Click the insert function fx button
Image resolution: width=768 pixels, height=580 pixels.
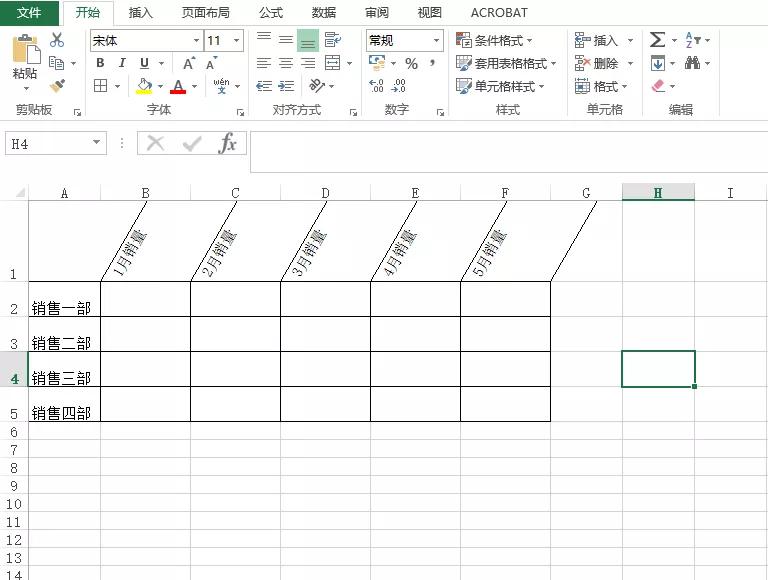228,143
